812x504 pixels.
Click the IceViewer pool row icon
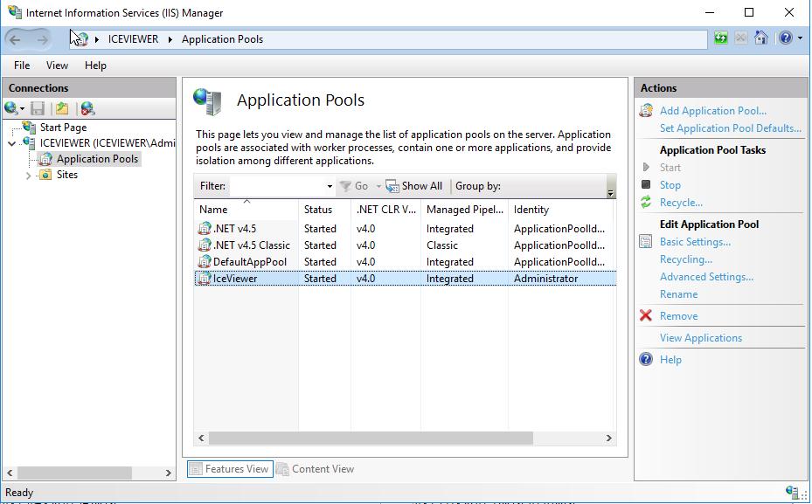pos(205,278)
